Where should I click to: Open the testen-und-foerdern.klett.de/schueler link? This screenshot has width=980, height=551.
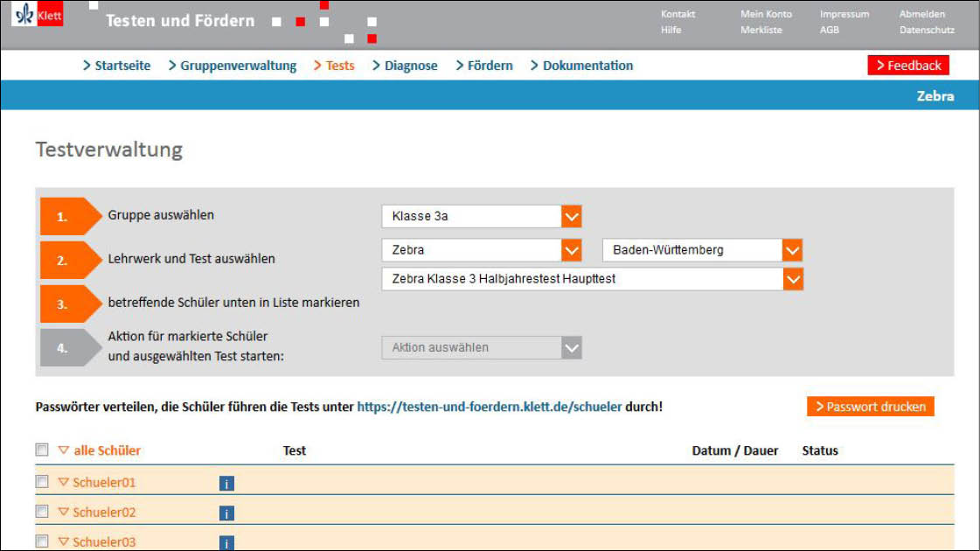490,408
